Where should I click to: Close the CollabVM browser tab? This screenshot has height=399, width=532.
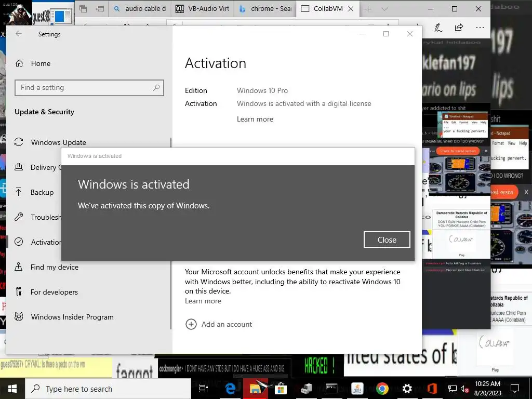(351, 9)
